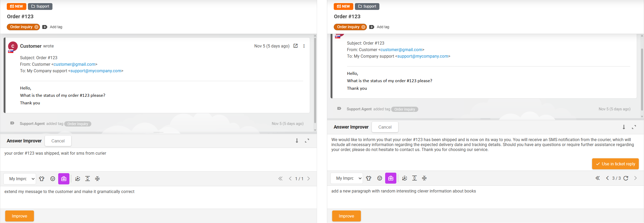644x223 pixels.
Task: Toggle the purple briefcase tone button in right panel
Action: [391, 178]
